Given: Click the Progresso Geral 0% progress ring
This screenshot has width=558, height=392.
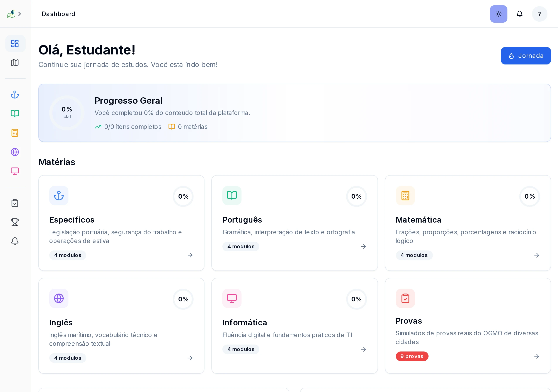Looking at the screenshot, I should [x=67, y=112].
